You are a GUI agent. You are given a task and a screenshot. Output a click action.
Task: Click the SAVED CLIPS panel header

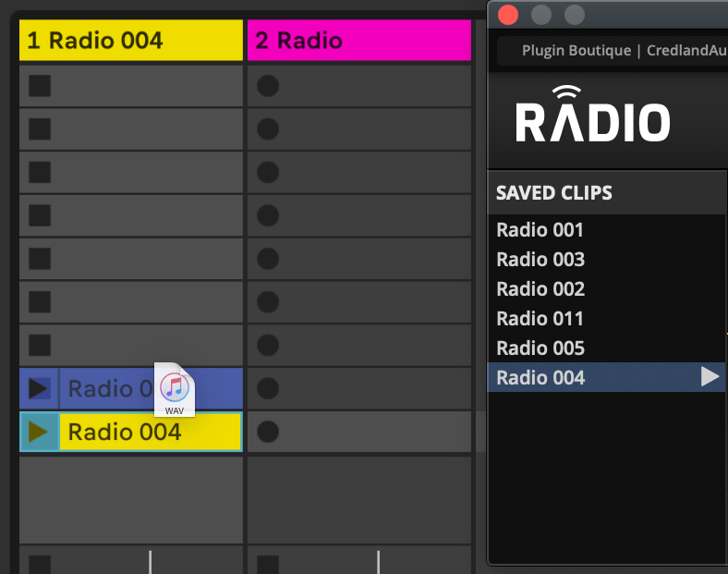(554, 193)
